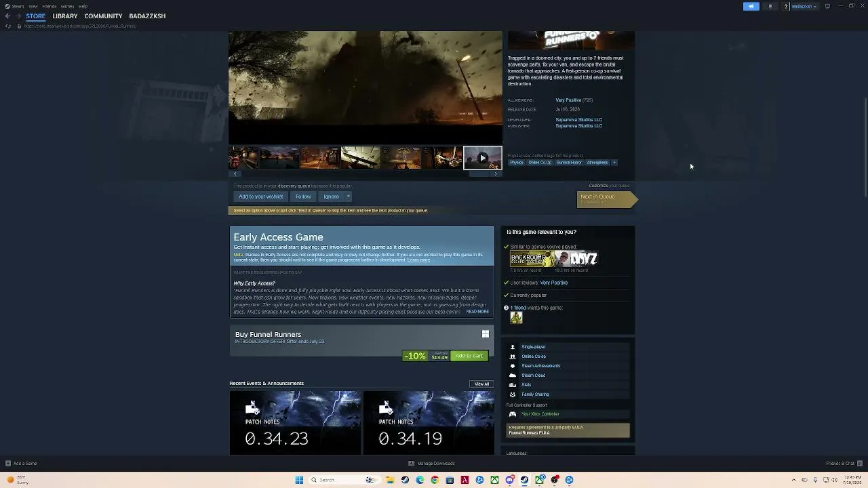Follow this game
Viewport: 868px width, 488px height.
tap(303, 197)
